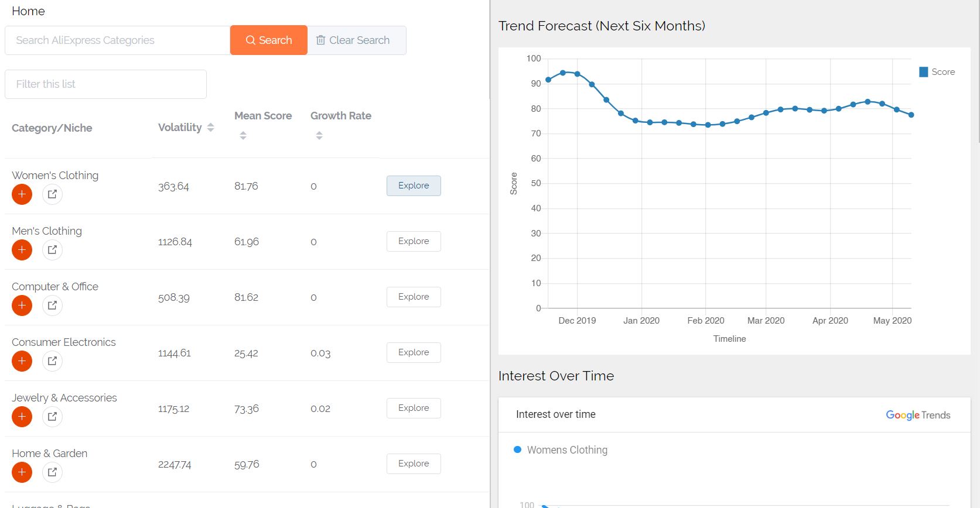Image resolution: width=980 pixels, height=508 pixels.
Task: Click mean score value 73.36
Action: (x=247, y=409)
